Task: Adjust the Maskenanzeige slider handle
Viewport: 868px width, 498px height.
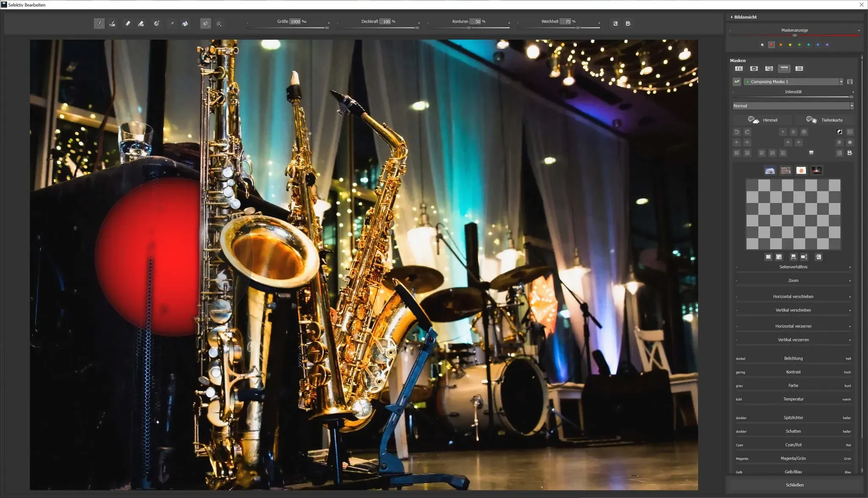Action: (x=795, y=36)
